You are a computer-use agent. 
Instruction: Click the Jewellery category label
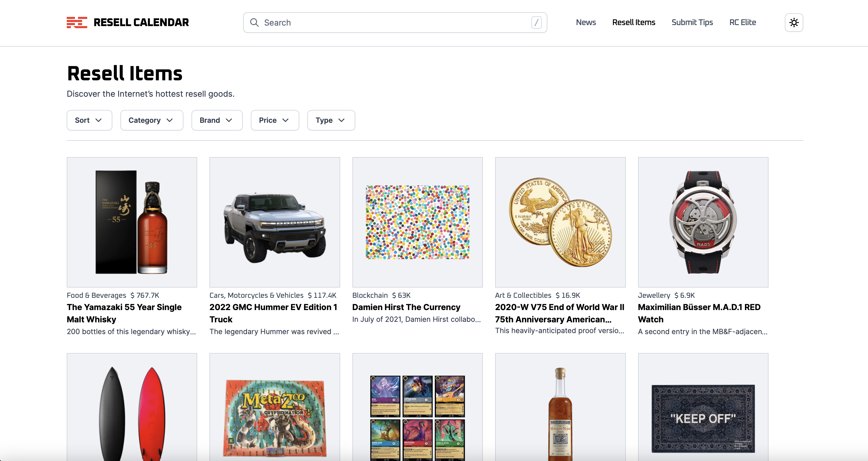tap(654, 295)
